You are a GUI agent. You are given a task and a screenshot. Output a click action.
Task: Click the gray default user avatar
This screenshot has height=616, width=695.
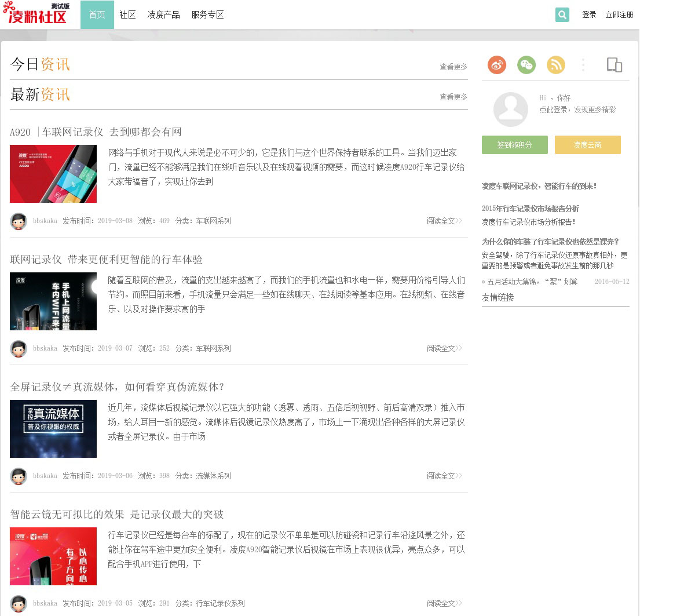pos(510,109)
